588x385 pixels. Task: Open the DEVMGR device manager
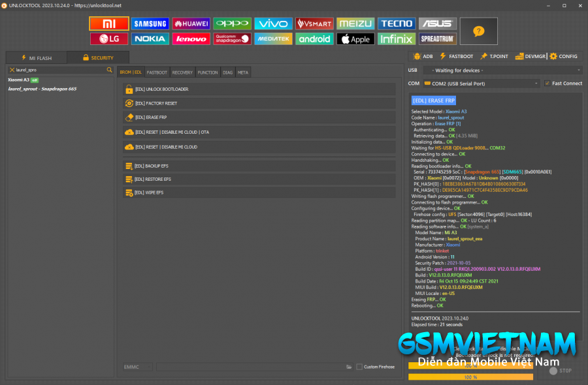pyautogui.click(x=531, y=56)
